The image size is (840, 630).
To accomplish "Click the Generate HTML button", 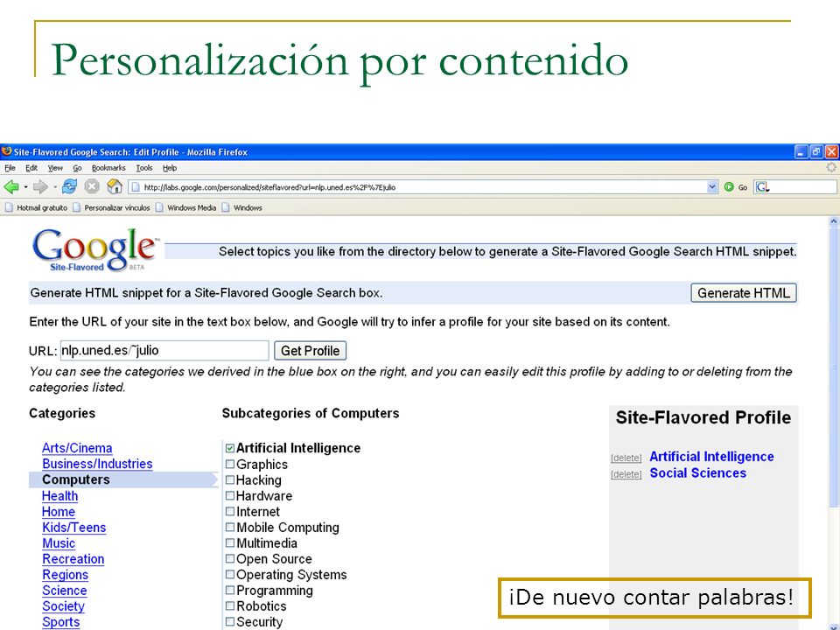I will tap(744, 293).
